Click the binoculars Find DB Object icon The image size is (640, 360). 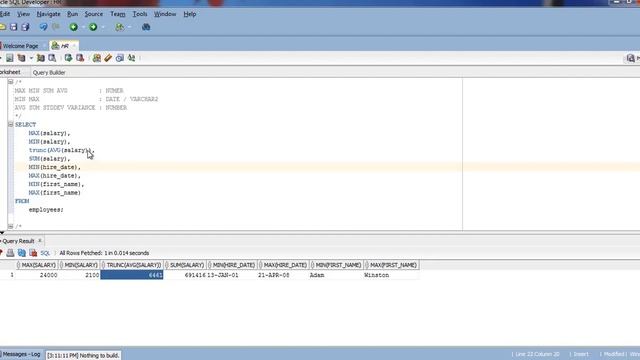tap(146, 27)
